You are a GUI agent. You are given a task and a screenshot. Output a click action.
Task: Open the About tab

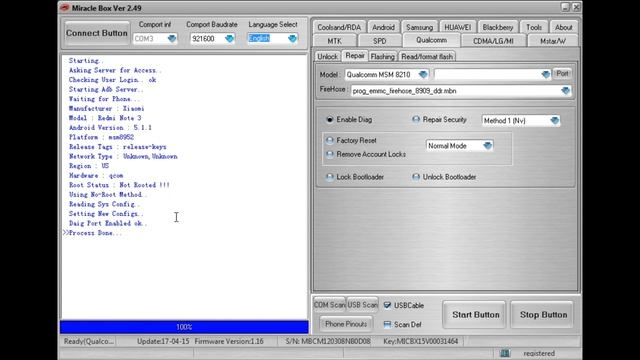[563, 27]
